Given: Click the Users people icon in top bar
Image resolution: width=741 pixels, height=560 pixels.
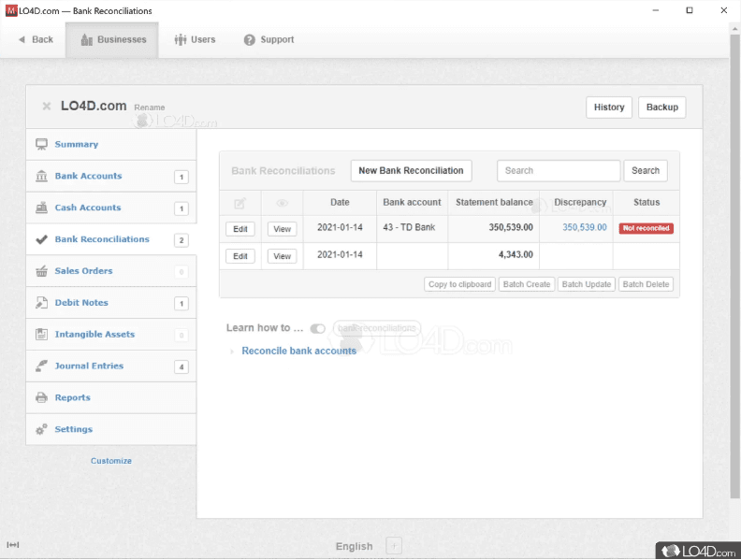Looking at the screenshot, I should [x=180, y=39].
